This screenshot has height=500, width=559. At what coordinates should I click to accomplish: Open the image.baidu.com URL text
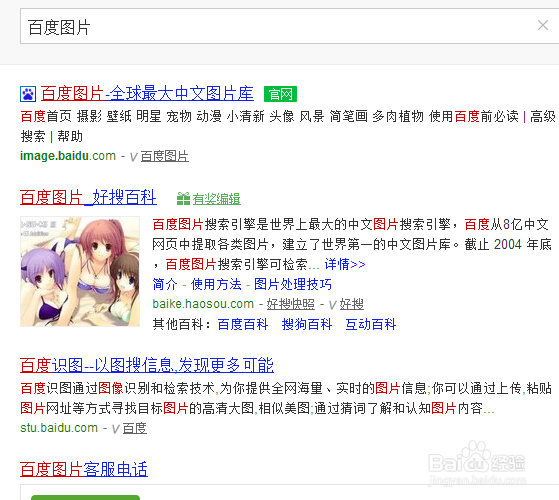click(68, 156)
